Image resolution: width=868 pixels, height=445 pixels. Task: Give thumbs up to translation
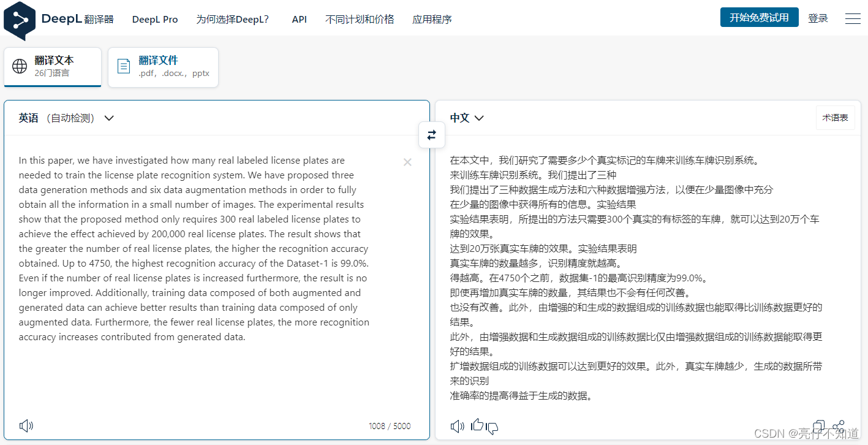point(477,425)
